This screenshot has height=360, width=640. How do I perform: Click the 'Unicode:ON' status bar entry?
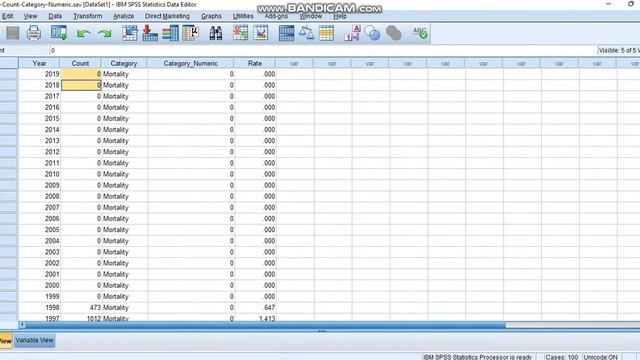(600, 357)
